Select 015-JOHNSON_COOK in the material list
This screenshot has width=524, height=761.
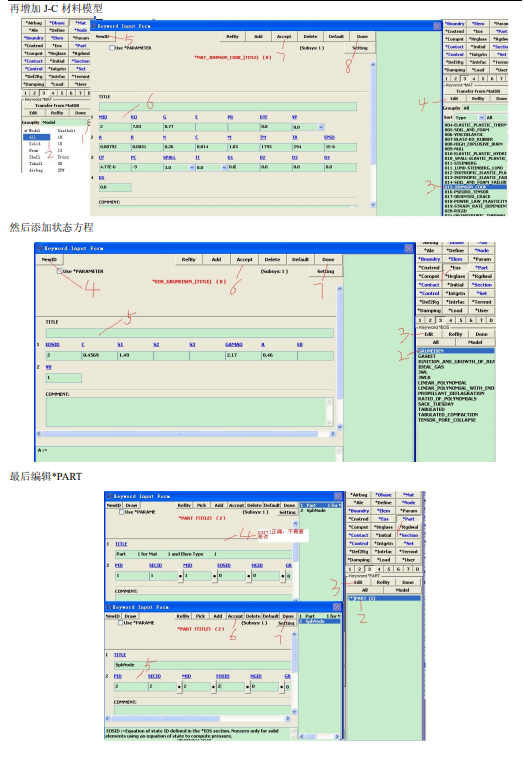(x=475, y=187)
